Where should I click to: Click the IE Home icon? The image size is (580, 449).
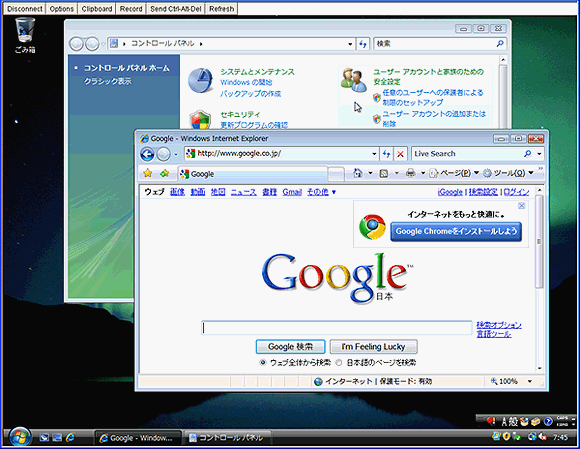tap(357, 173)
